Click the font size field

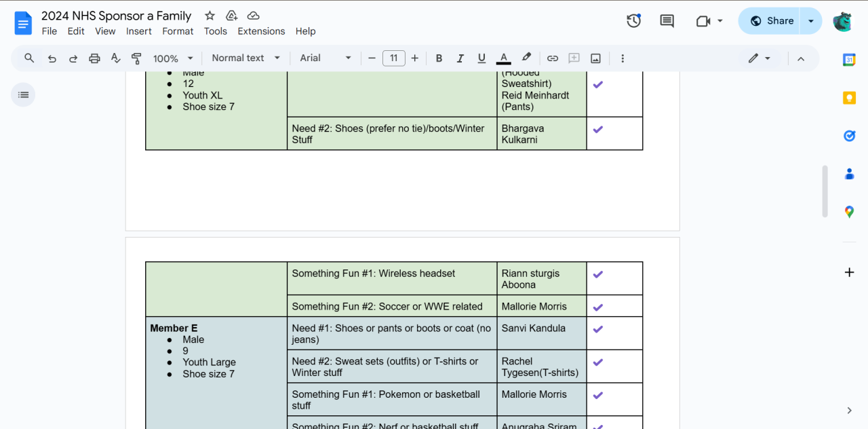coord(394,58)
